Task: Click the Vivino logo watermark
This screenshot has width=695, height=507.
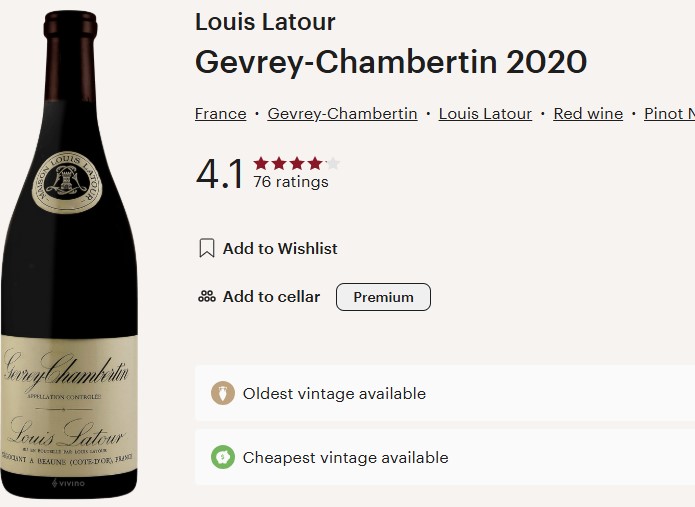Action: [x=69, y=483]
